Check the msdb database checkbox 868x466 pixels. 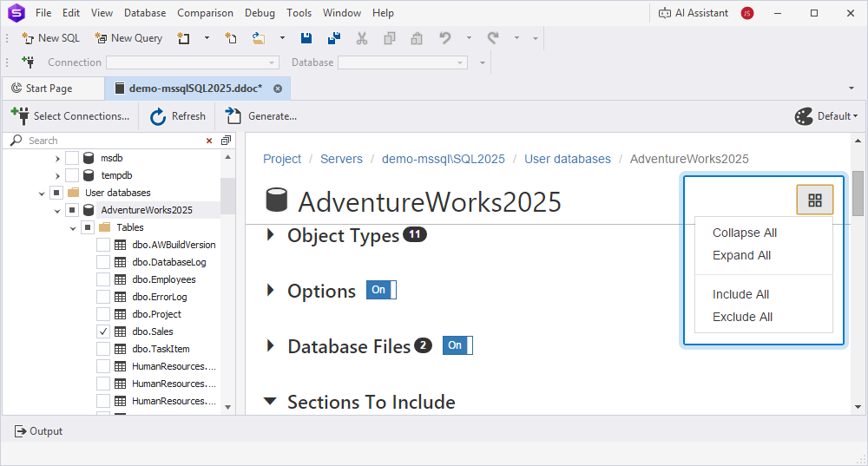point(72,158)
